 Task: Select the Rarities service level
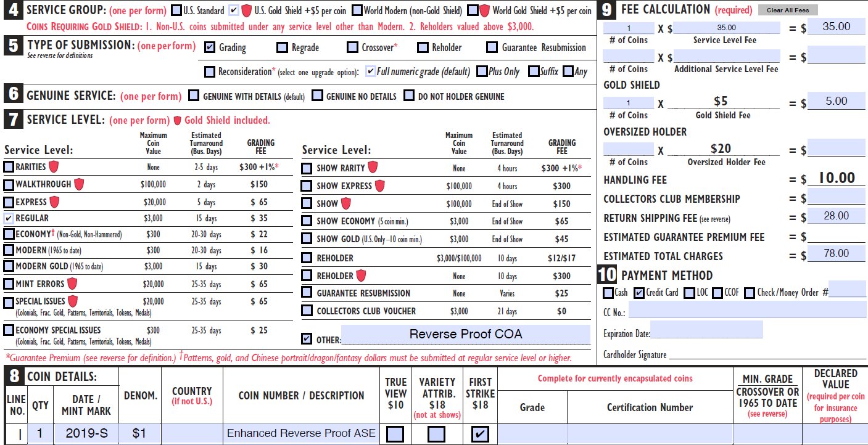pos(9,166)
